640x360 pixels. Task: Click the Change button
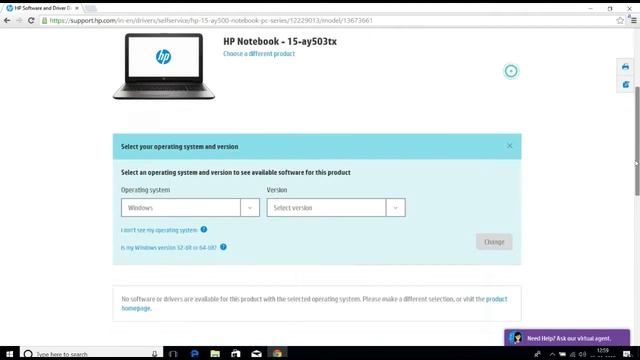pos(494,242)
